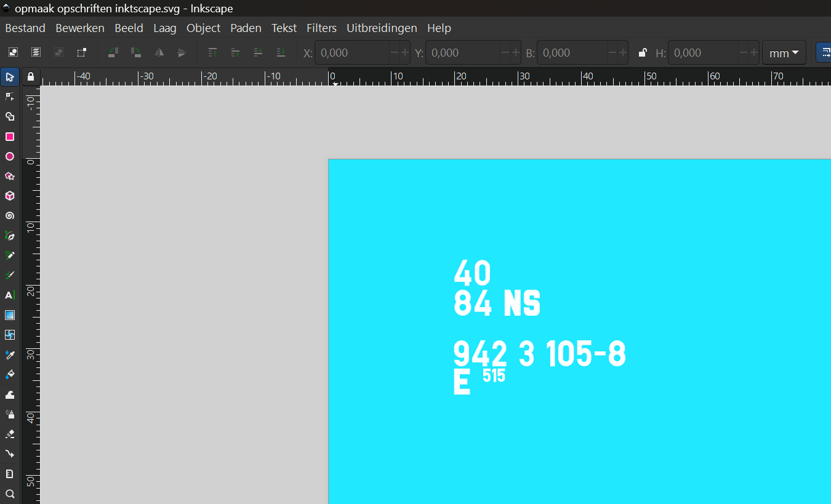Select the Tweak tool
Image resolution: width=831 pixels, height=504 pixels.
(x=10, y=394)
